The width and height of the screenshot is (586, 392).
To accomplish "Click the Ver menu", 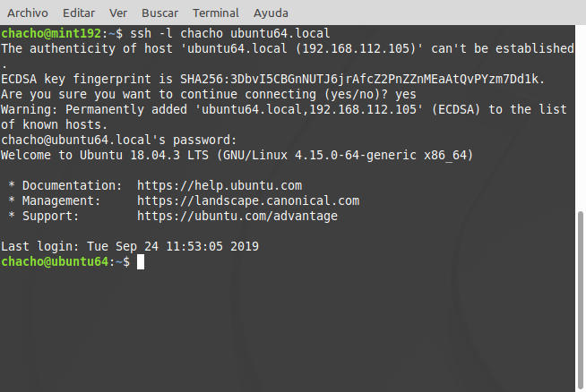I will pyautogui.click(x=117, y=13).
